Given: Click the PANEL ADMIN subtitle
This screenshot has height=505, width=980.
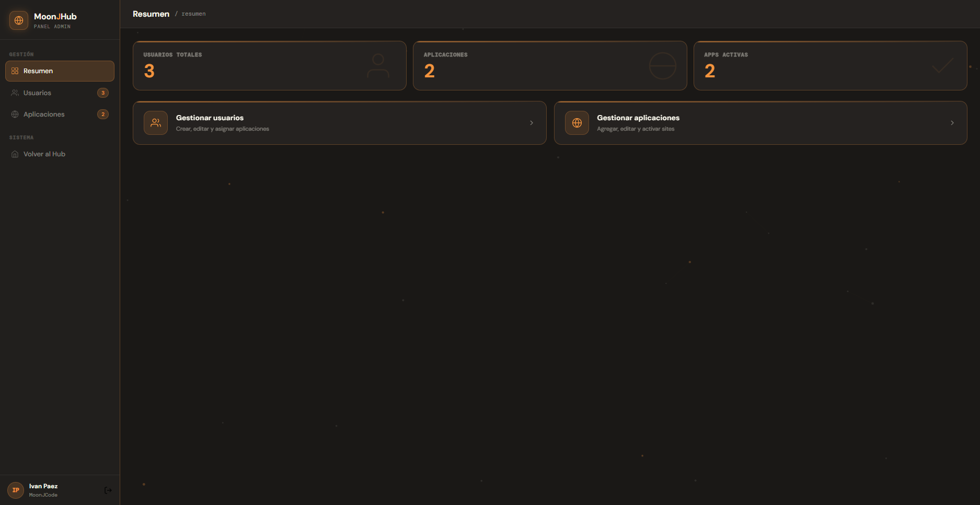Looking at the screenshot, I should click(x=52, y=27).
